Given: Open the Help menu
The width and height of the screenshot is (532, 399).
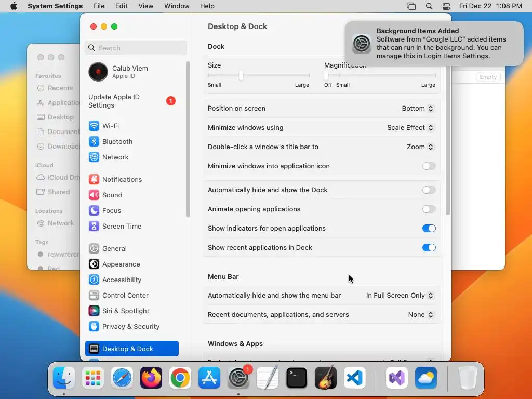Looking at the screenshot, I should (x=207, y=6).
